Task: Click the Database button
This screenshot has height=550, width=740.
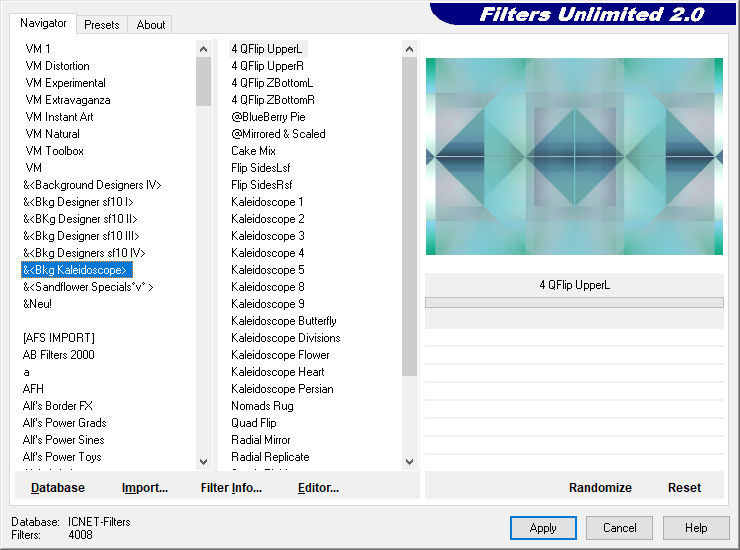Action: pyautogui.click(x=58, y=487)
